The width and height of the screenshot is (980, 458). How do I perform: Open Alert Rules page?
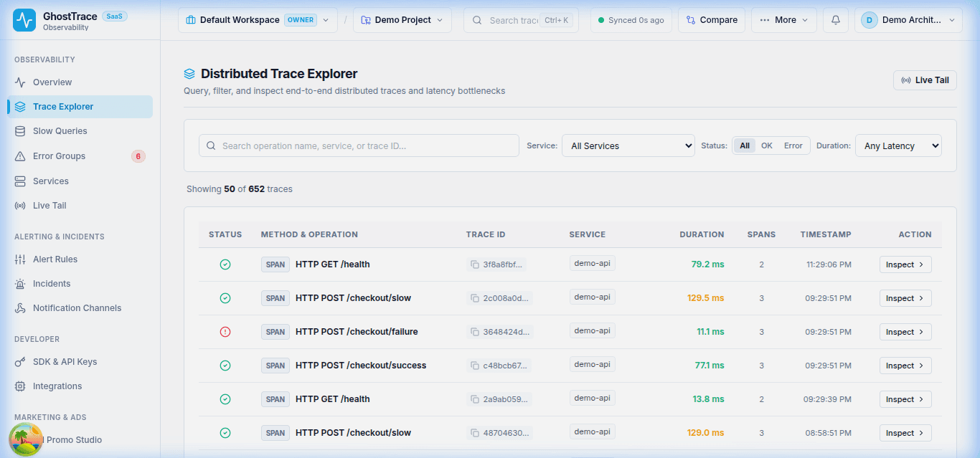pyautogui.click(x=80, y=259)
